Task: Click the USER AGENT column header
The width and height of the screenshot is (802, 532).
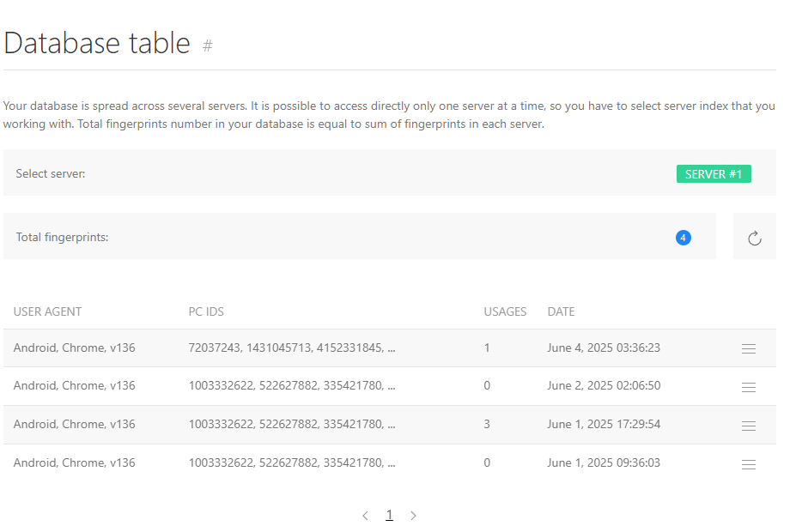Action: pyautogui.click(x=47, y=311)
